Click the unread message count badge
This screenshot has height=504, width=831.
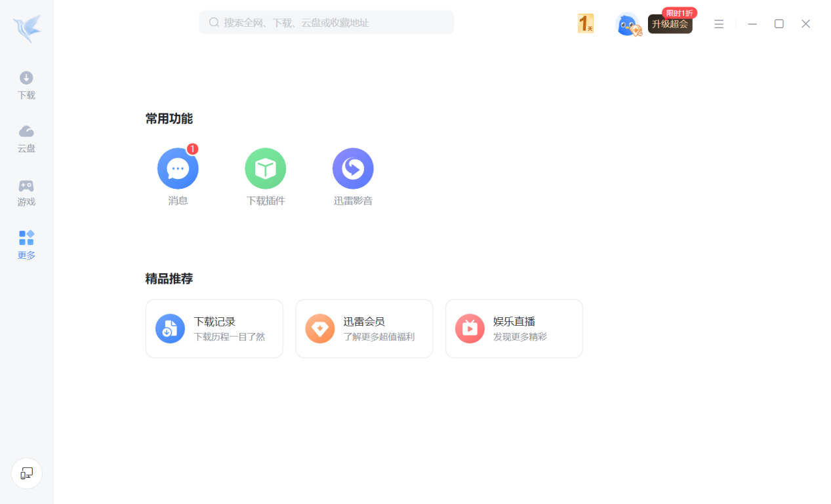(x=192, y=149)
